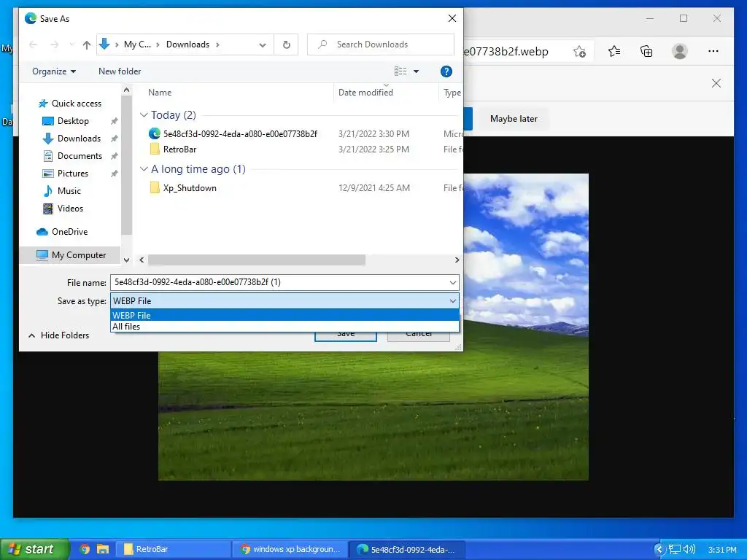Open Documents in the navigation pane

click(x=80, y=156)
